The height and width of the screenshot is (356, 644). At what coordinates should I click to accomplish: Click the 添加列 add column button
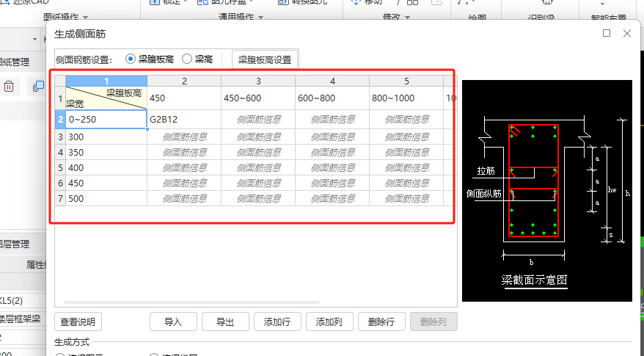pos(329,322)
